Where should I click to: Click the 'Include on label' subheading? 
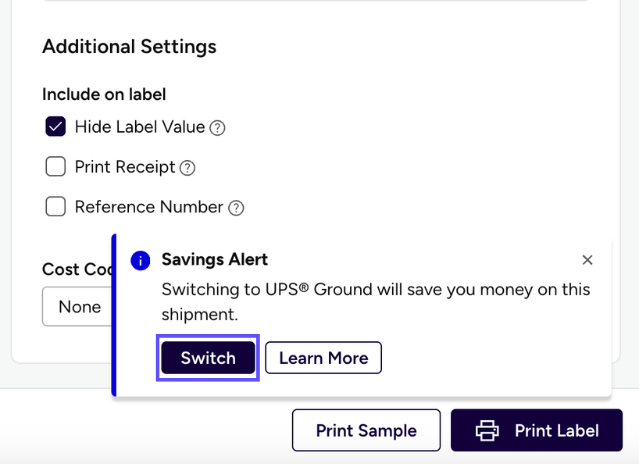104,94
